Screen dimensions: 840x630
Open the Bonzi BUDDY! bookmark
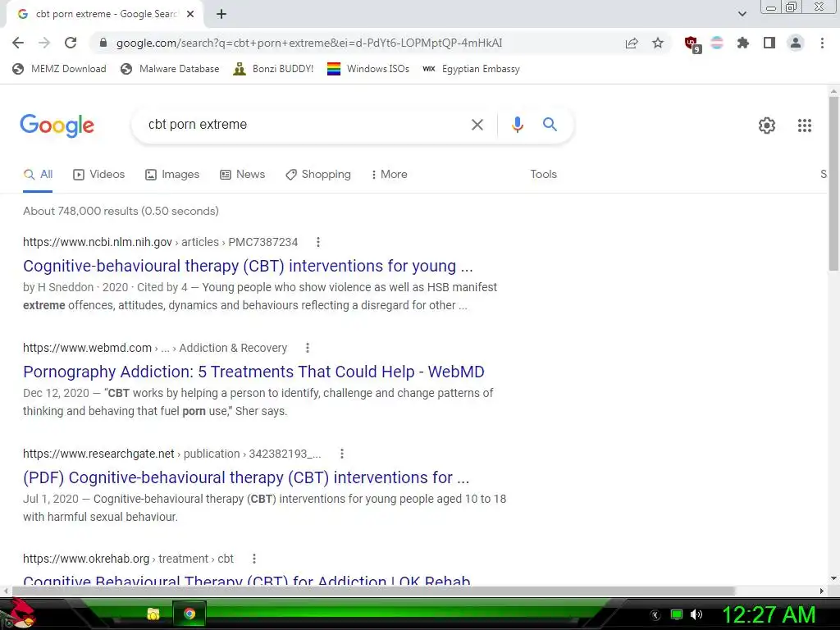[x=273, y=69]
